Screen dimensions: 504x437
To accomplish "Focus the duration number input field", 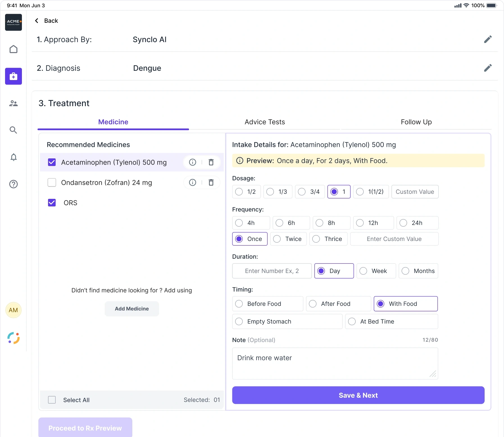I will coord(272,271).
